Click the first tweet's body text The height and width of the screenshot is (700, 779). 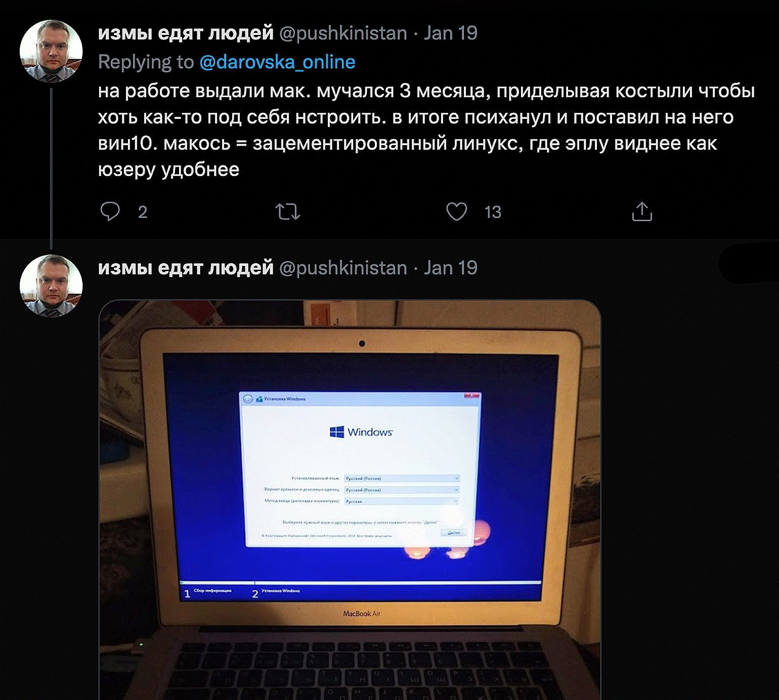pos(426,130)
